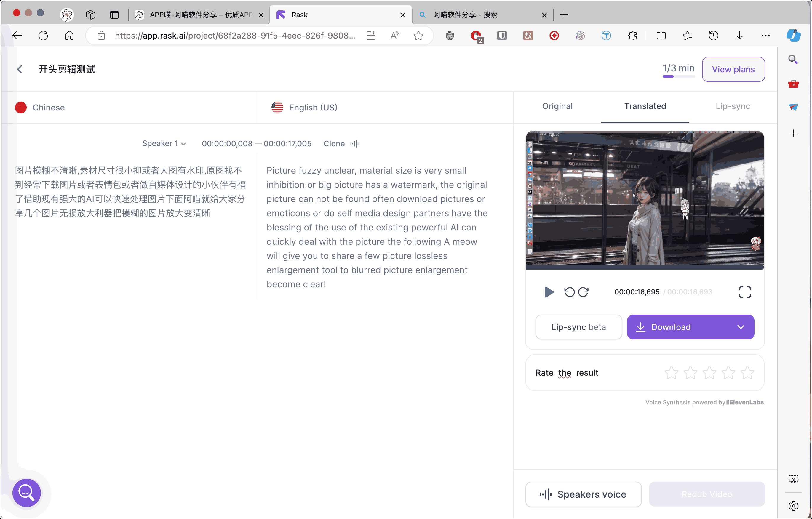Open a new browser tab
This screenshot has height=519, width=812.
click(564, 15)
